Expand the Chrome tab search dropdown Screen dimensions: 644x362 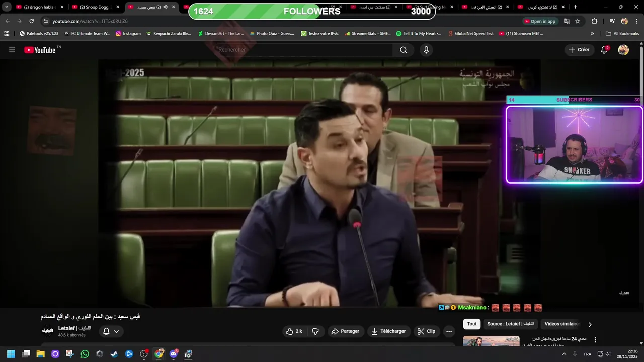(x=7, y=7)
